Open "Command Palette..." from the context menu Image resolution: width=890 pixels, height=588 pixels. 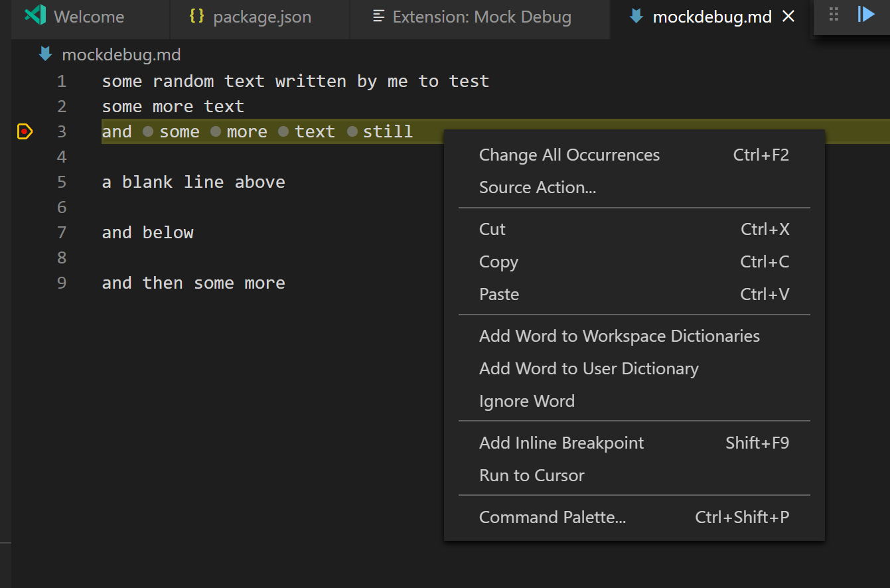552,517
